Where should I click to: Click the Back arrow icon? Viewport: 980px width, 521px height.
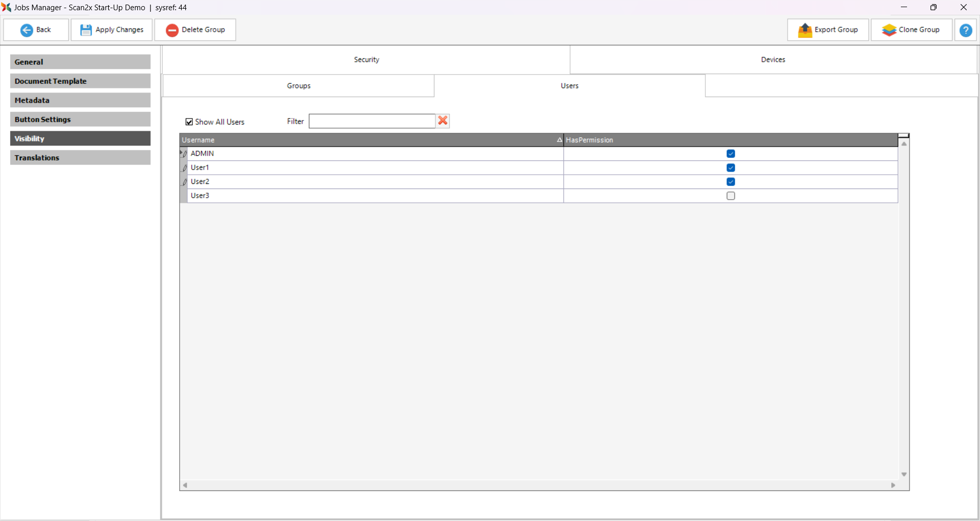(x=27, y=30)
